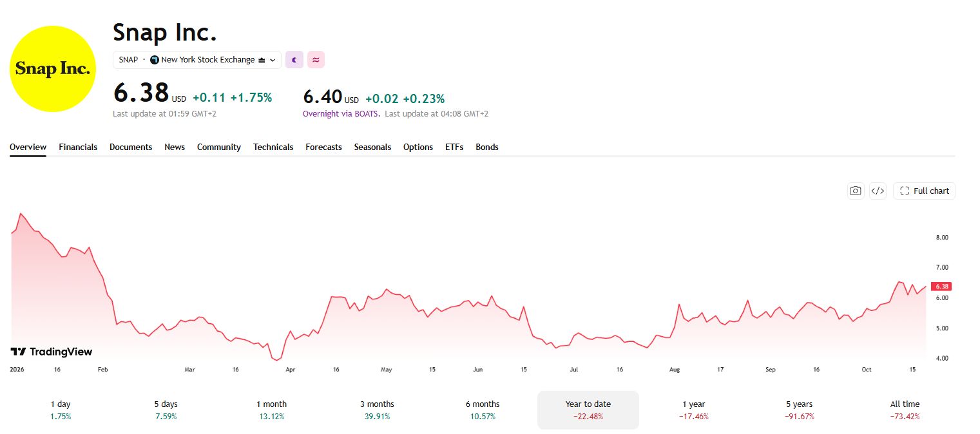Select the Overview tab
Viewport: 980px width, 434px height.
[x=28, y=147]
